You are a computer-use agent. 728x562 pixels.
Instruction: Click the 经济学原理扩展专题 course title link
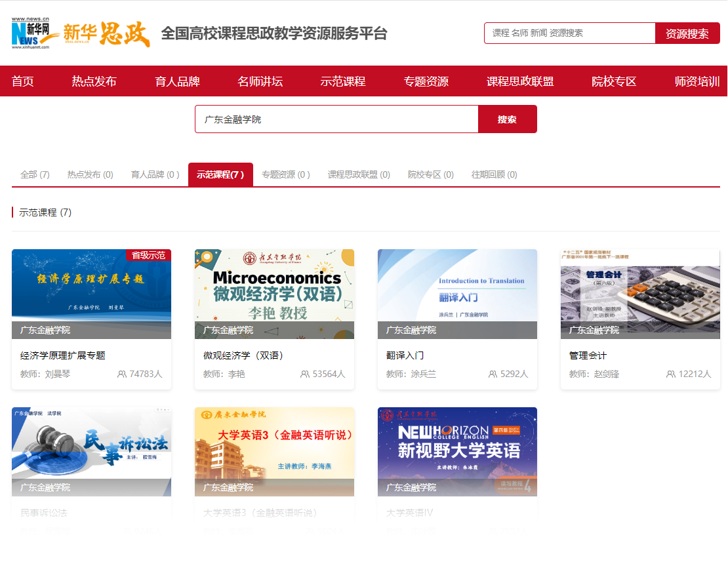click(x=63, y=355)
